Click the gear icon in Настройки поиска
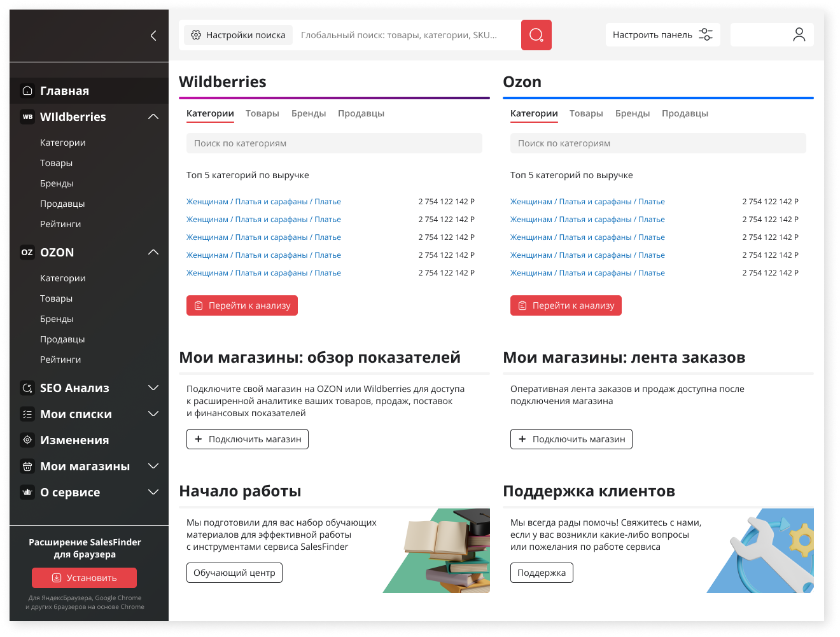The image size is (840, 637). (x=196, y=35)
